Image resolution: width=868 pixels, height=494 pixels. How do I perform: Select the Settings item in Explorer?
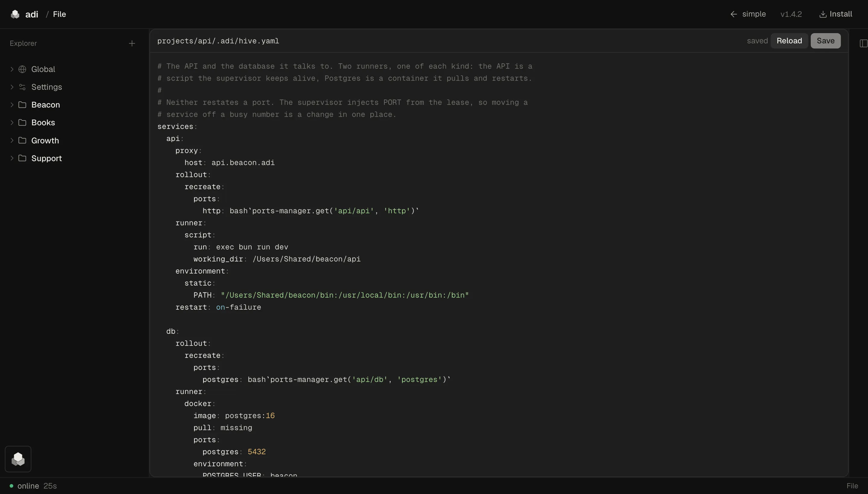click(74, 87)
